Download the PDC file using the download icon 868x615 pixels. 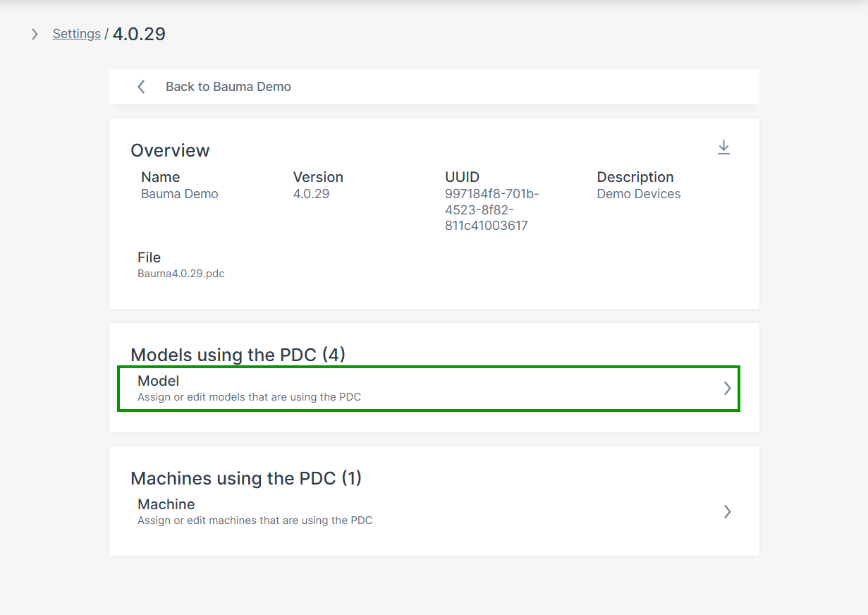[723, 147]
